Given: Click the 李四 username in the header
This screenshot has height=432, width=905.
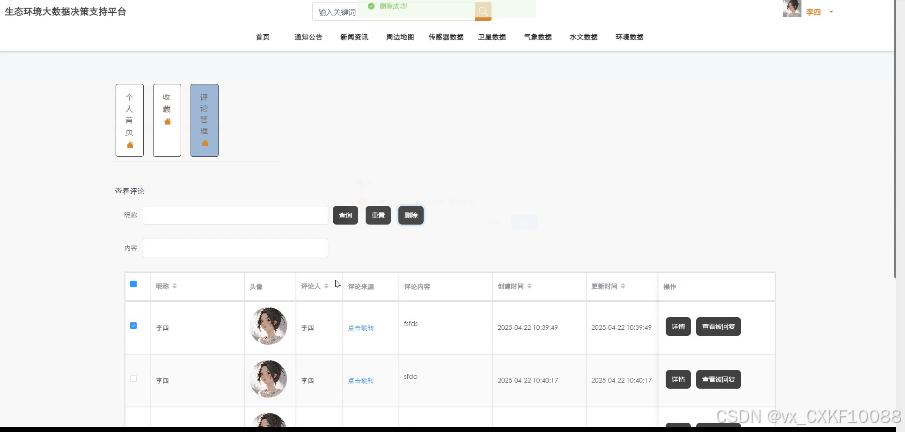Looking at the screenshot, I should point(813,12).
